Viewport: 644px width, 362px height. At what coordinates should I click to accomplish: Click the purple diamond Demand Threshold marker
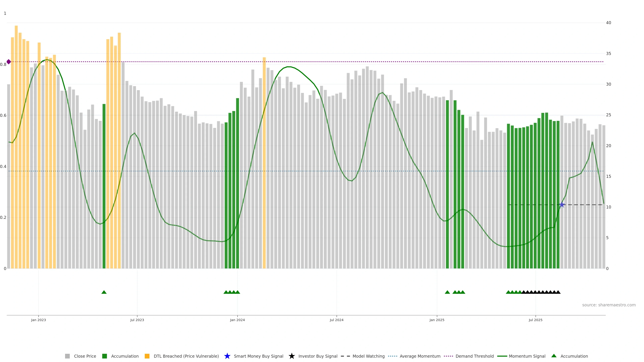(x=9, y=62)
